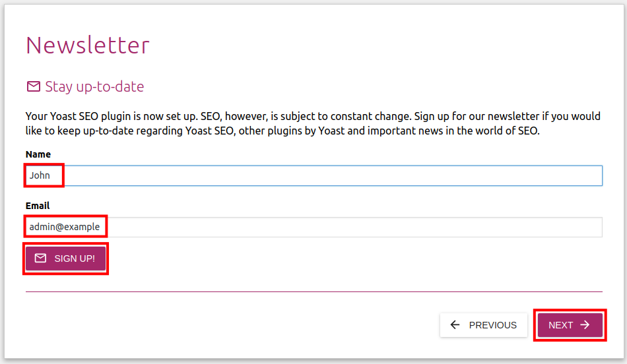Viewport: 627px width, 364px height.
Task: Click the Newsletter page heading
Action: click(x=88, y=45)
